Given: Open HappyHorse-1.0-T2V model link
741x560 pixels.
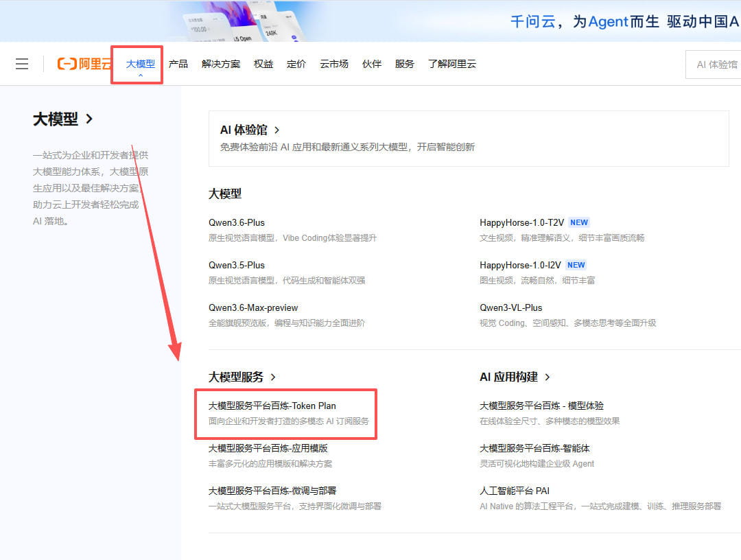Looking at the screenshot, I should coord(521,222).
